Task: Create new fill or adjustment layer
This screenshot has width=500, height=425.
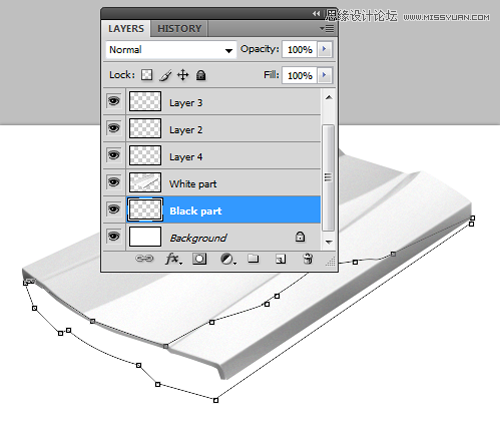Action: 228,259
